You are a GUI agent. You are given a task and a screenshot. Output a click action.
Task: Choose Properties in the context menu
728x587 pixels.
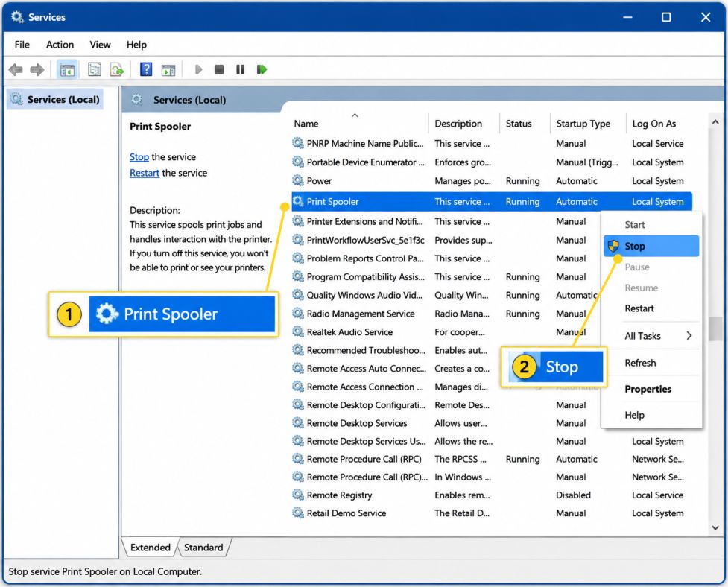coord(651,389)
